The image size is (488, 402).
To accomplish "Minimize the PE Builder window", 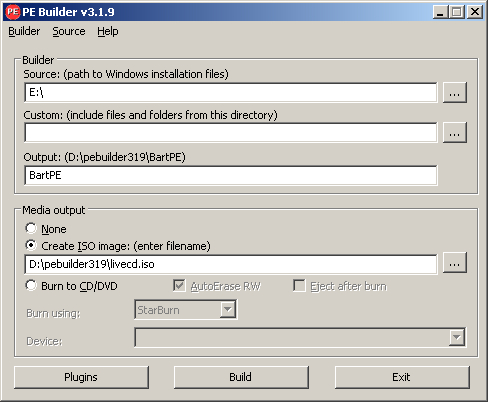I will (x=441, y=12).
